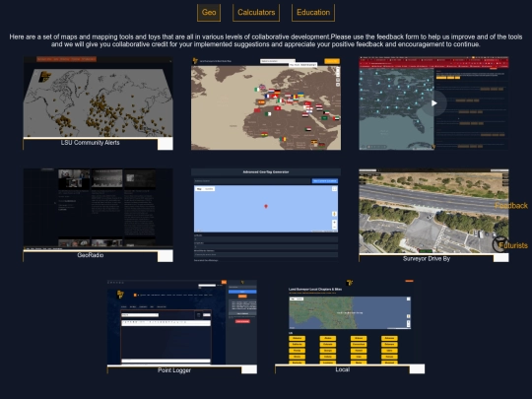Image resolution: width=532 pixels, height=399 pixels.
Task: Click the orange button atop flags map
Action: [332, 61]
